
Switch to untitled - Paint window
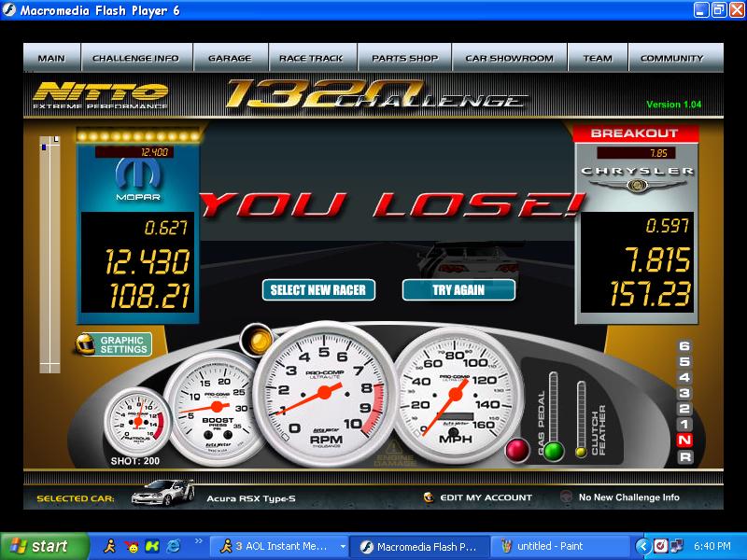coord(558,546)
